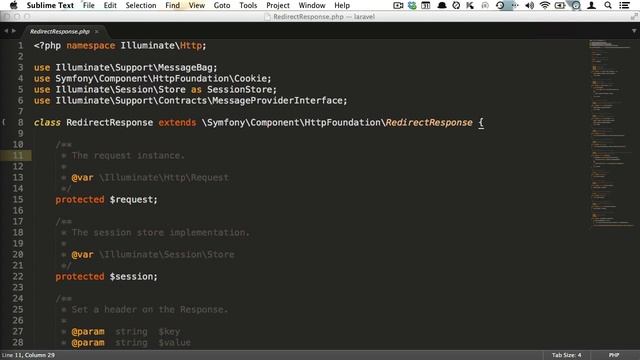The height and width of the screenshot is (360, 640).
Task: Click @var \Illuminate\Session\Store annotation
Action: click(x=153, y=255)
